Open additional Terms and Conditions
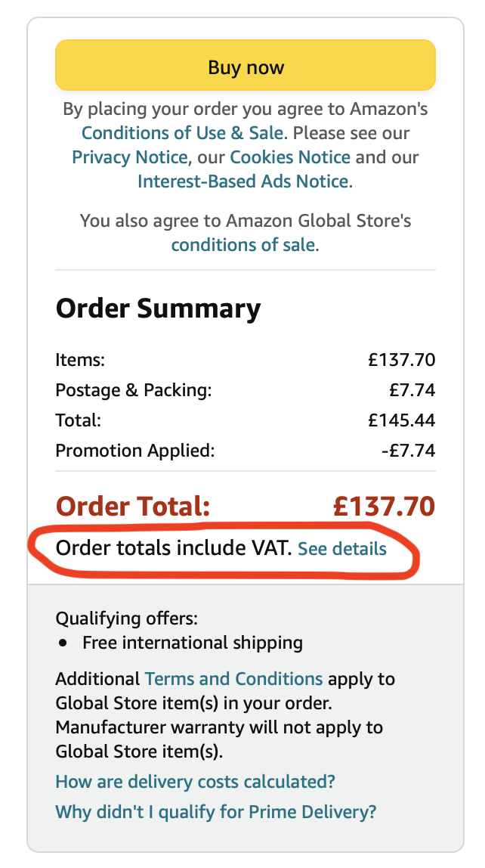485x868 pixels. (x=233, y=678)
